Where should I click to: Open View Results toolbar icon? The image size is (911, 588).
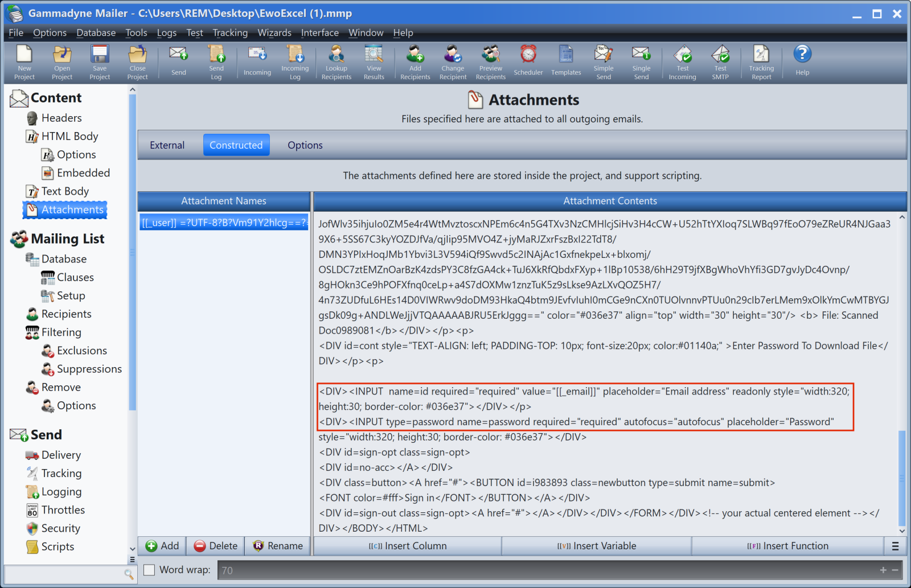tap(374, 54)
